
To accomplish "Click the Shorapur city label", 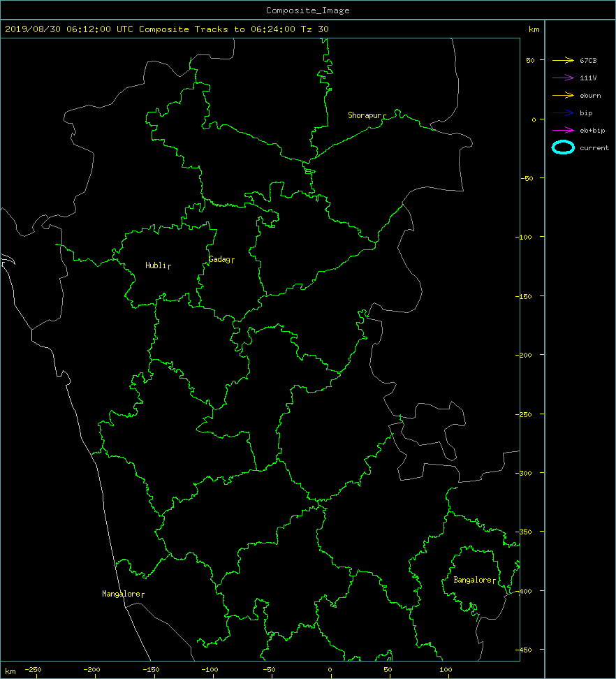I will coord(365,115).
